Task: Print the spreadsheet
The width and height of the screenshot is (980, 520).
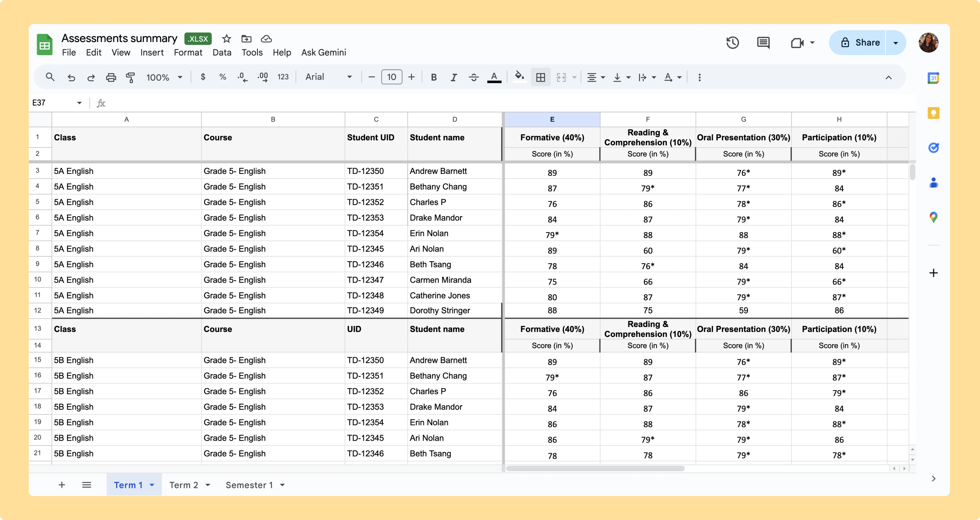Action: pyautogui.click(x=111, y=78)
